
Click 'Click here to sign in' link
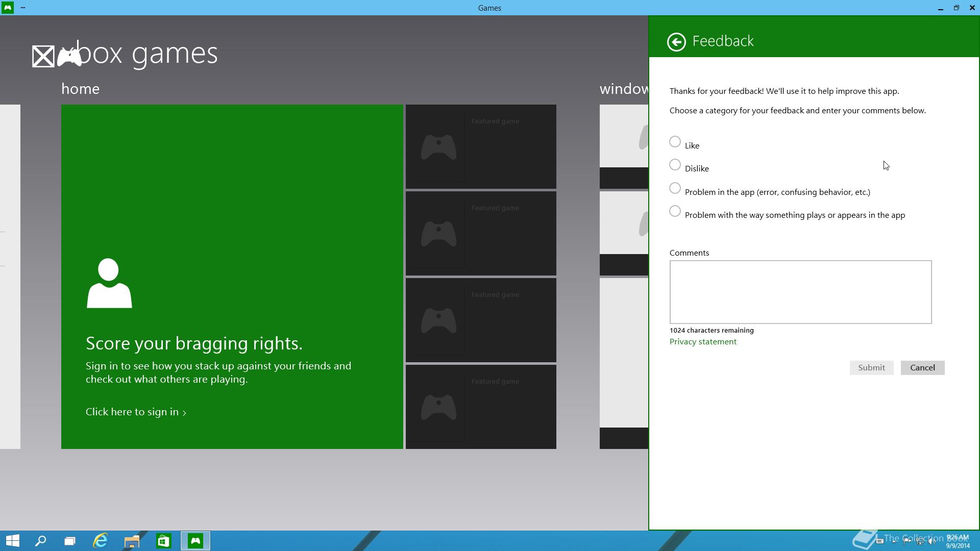point(136,412)
